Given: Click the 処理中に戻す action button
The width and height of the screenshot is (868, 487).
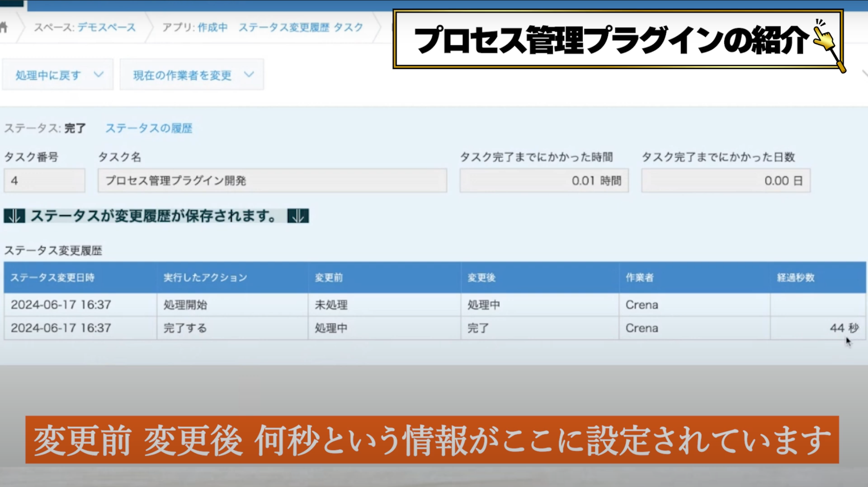Looking at the screenshot, I should point(57,75).
